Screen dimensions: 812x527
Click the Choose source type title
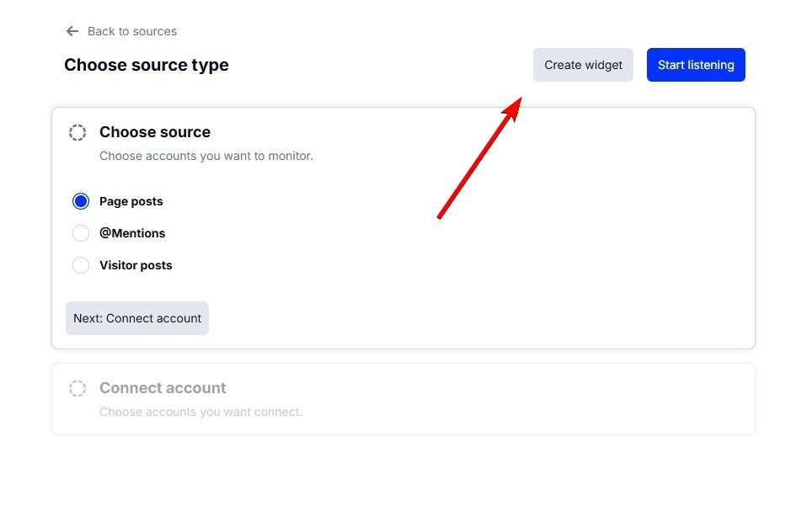coord(147,65)
